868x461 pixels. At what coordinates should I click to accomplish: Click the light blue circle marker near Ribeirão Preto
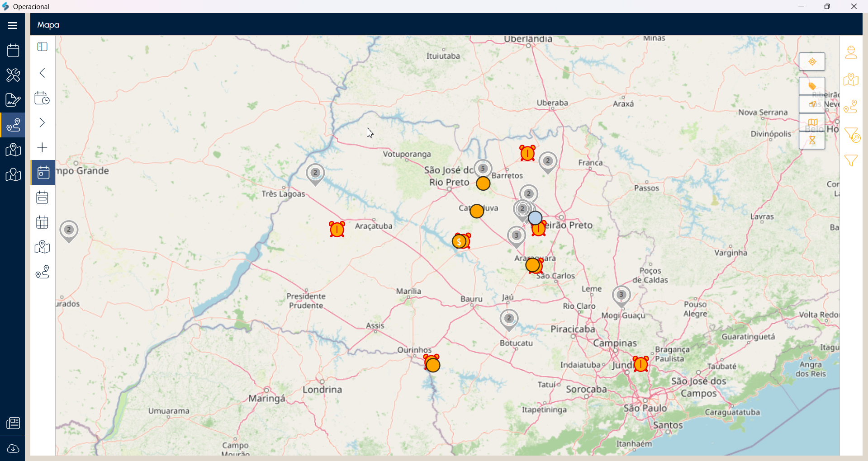pos(535,218)
